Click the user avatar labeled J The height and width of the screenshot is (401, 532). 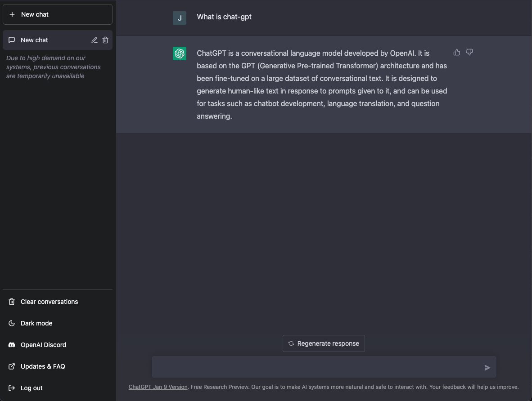coord(180,18)
